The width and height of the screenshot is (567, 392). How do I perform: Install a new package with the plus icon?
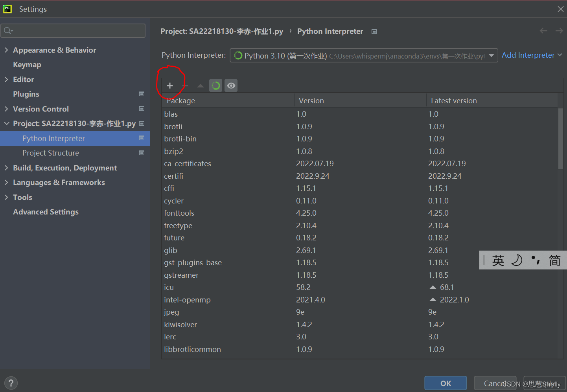(x=170, y=85)
